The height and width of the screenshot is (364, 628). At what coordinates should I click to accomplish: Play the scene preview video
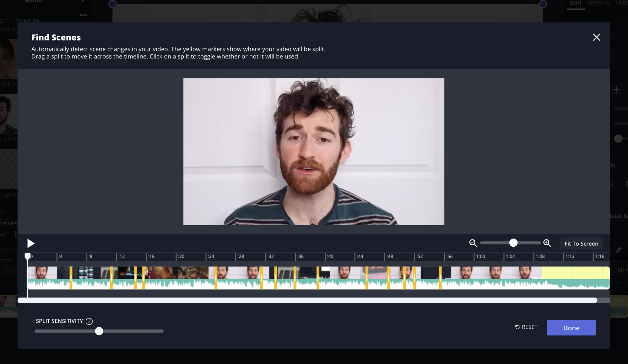tap(31, 244)
